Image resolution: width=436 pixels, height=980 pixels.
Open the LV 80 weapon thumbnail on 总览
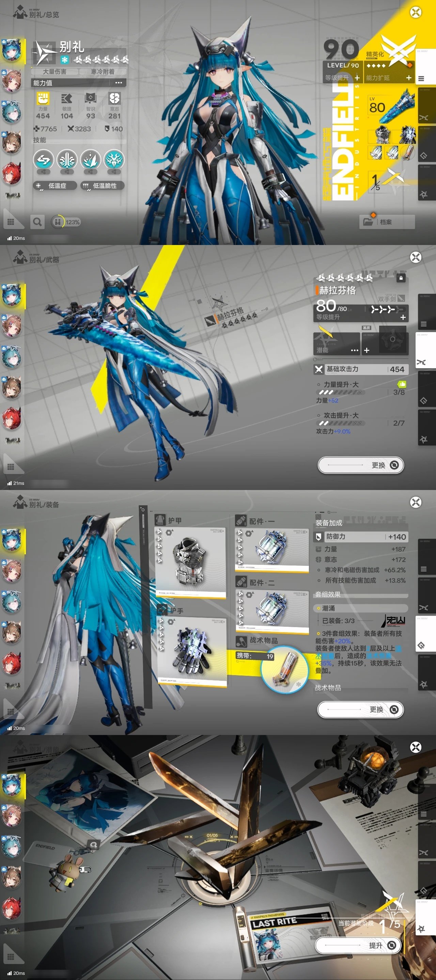pos(391,106)
